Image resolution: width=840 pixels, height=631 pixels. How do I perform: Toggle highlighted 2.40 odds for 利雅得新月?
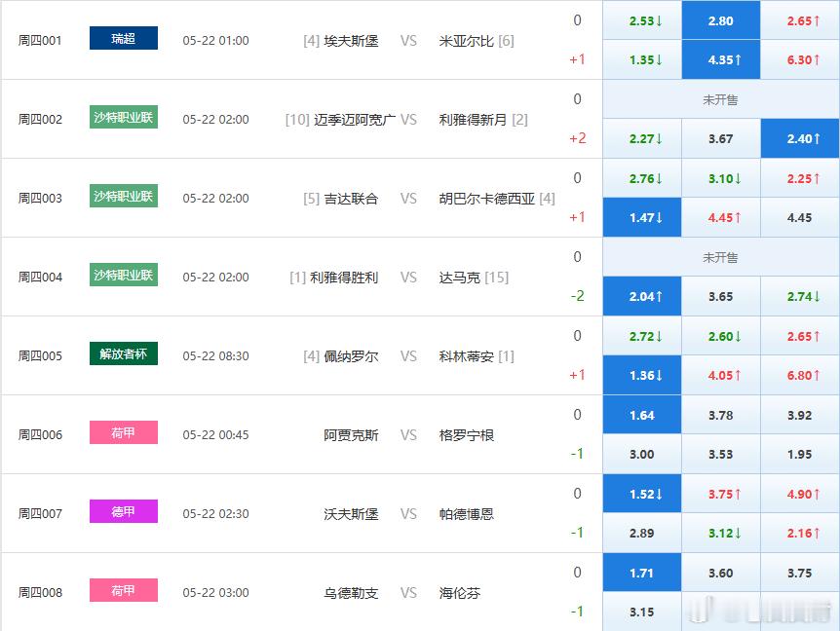pyautogui.click(x=800, y=138)
